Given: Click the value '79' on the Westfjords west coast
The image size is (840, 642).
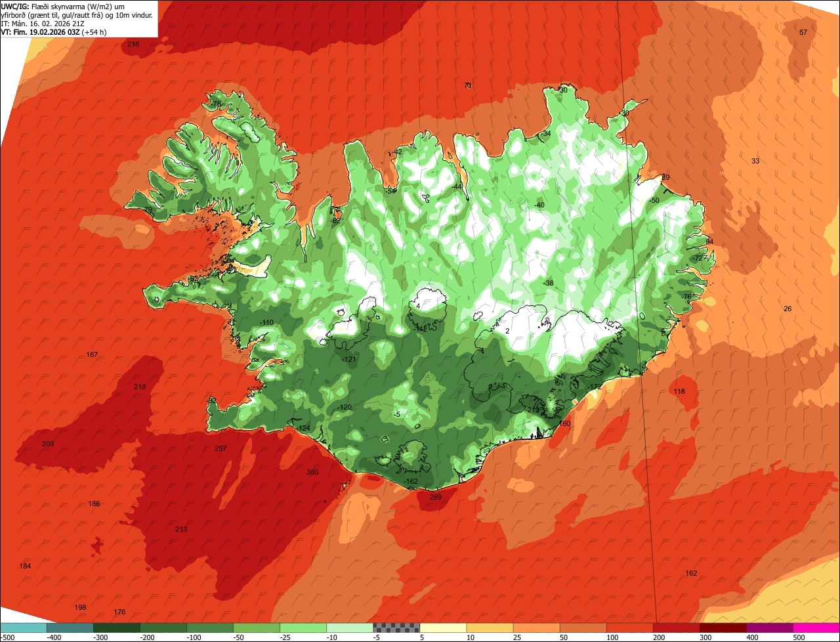Looking at the screenshot, I should (148, 209).
